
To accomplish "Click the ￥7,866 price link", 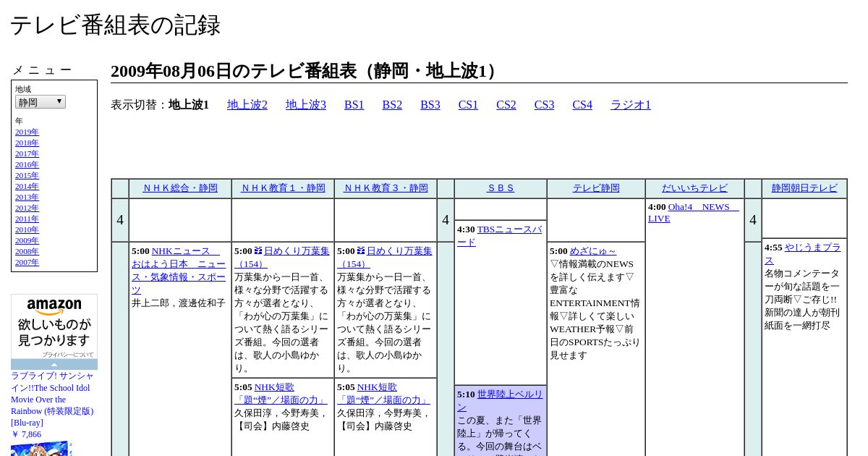I will click(26, 434).
